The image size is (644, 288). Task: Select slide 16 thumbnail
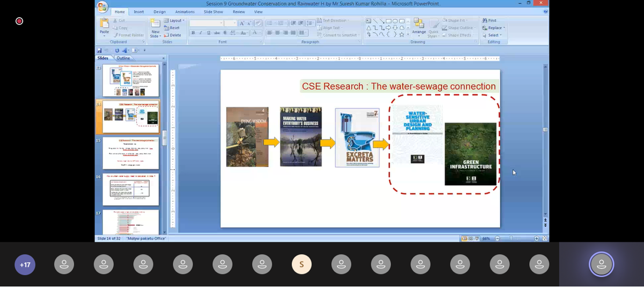(130, 190)
